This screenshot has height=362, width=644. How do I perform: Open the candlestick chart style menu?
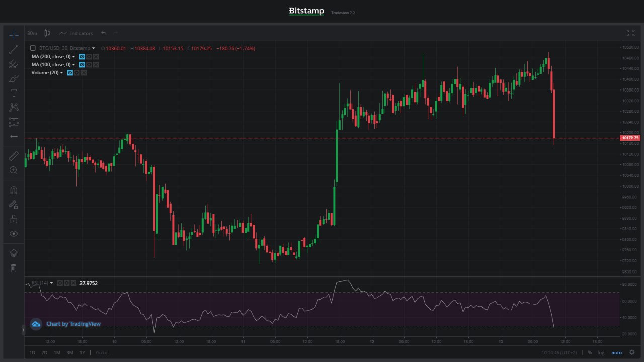pos(47,33)
